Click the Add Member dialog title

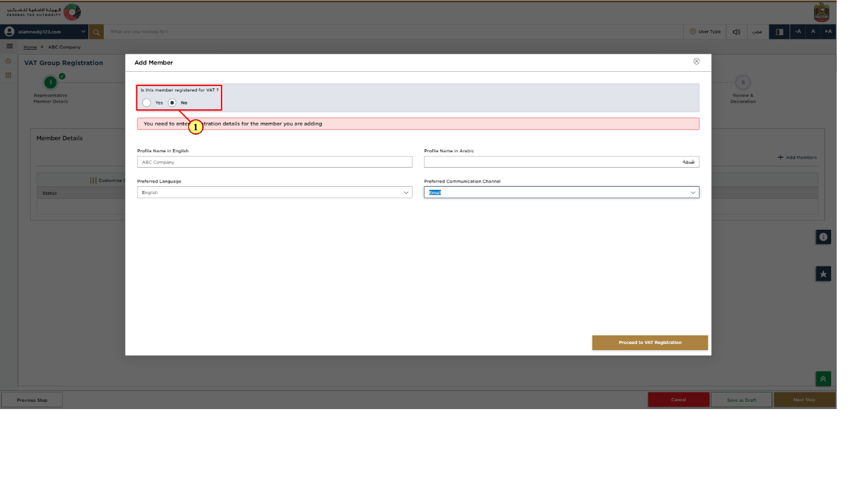click(153, 63)
